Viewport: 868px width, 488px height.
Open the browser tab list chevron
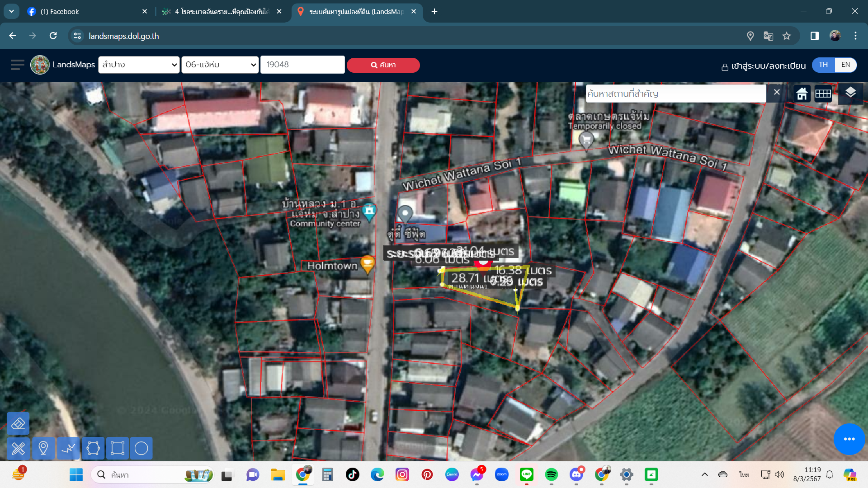tap(11, 11)
